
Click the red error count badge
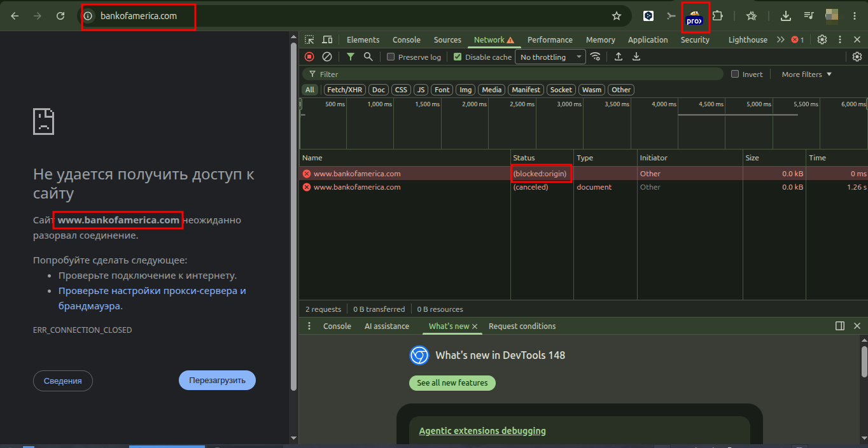click(798, 39)
